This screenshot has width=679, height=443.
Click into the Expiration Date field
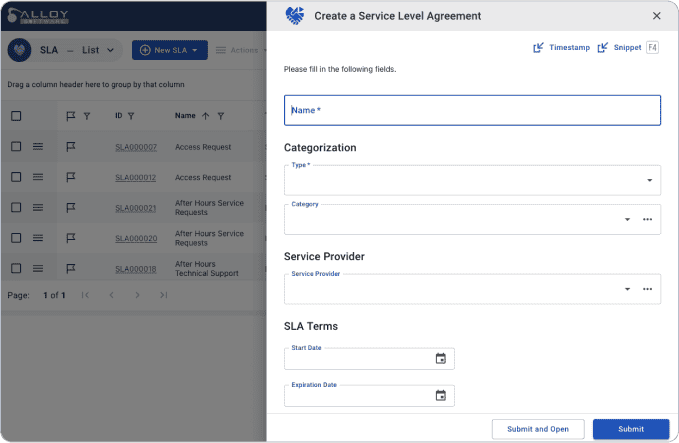[369, 396]
